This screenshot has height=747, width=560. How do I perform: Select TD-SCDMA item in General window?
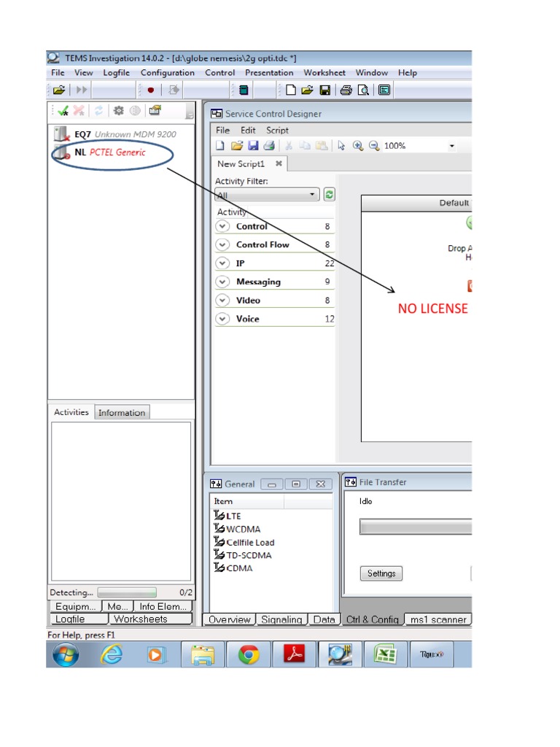click(243, 555)
